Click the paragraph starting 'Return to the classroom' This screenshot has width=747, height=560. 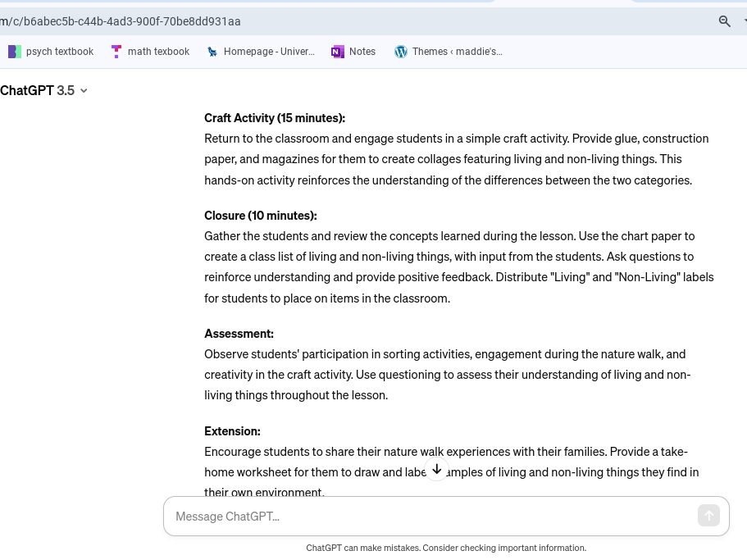pos(457,160)
